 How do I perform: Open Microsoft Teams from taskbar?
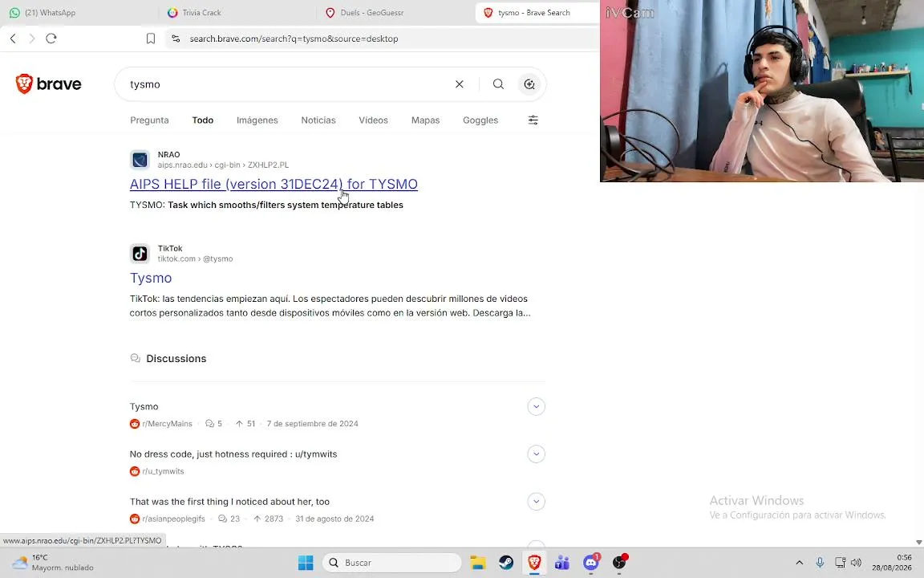pyautogui.click(x=562, y=563)
